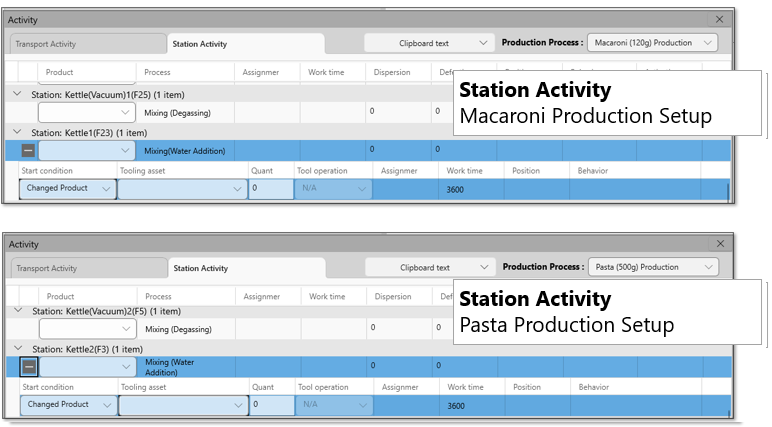Switch to Transport Activity tab in Macaroni window
Image resolution: width=772 pixels, height=427 pixels.
coord(86,44)
